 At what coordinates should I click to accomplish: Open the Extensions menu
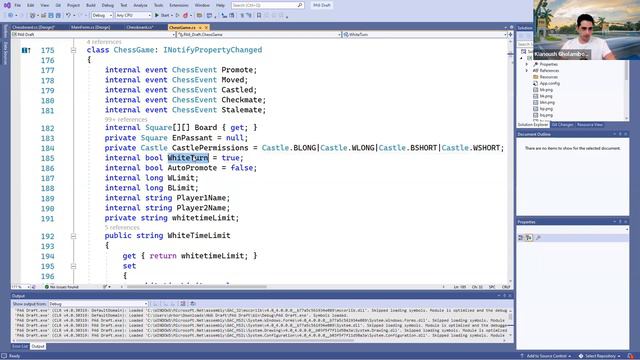coord(179,5)
